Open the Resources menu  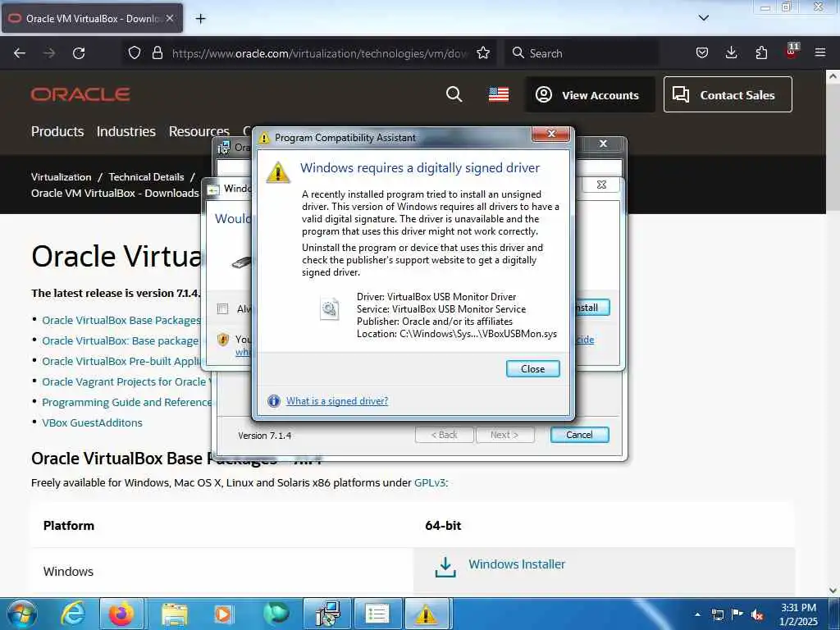pos(199,131)
